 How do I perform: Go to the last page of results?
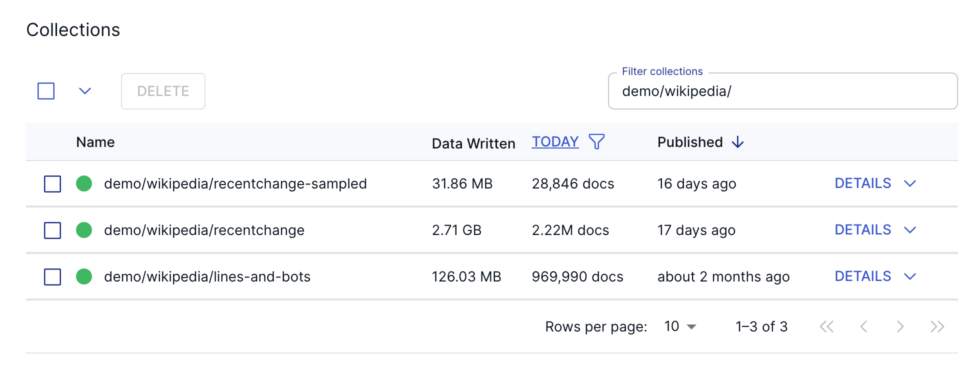pyautogui.click(x=937, y=326)
